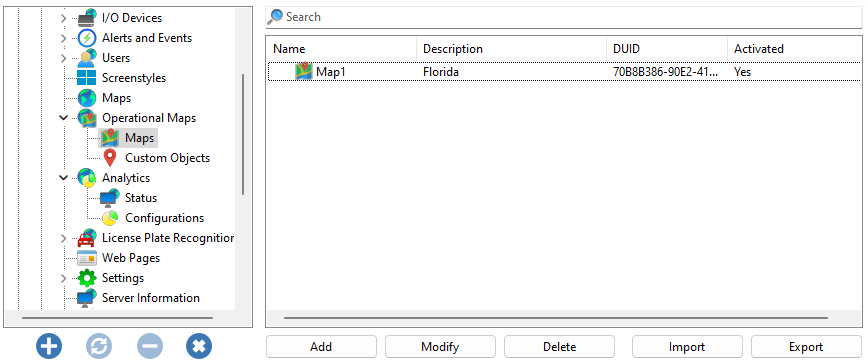Screen dimensions: 868x363
Task: Select the Status label under Analytics
Action: pos(141,198)
